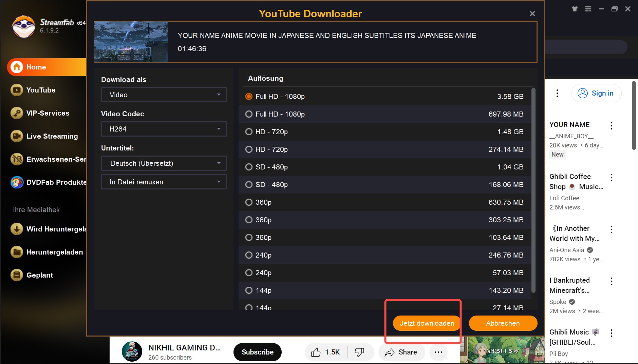
Task: Open the Heruntergeladen menu label
Action: (55, 252)
